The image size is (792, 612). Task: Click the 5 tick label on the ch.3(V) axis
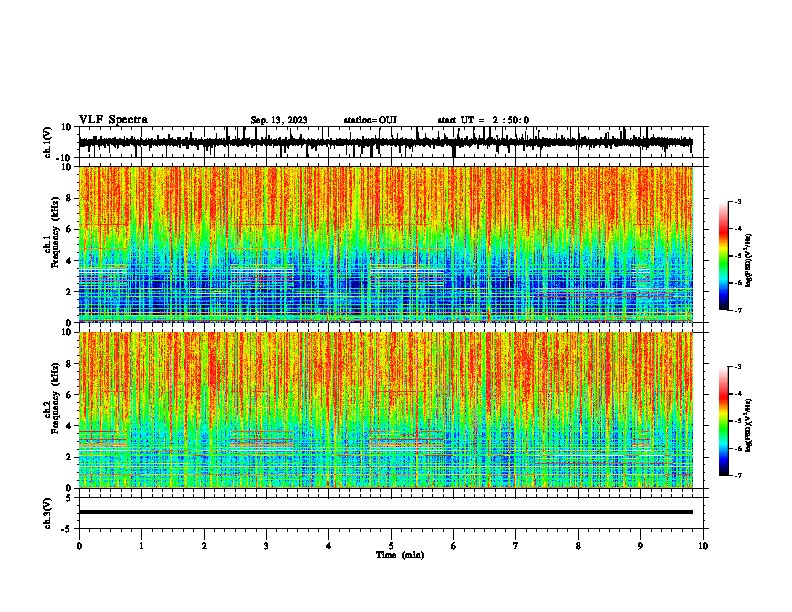point(69,498)
